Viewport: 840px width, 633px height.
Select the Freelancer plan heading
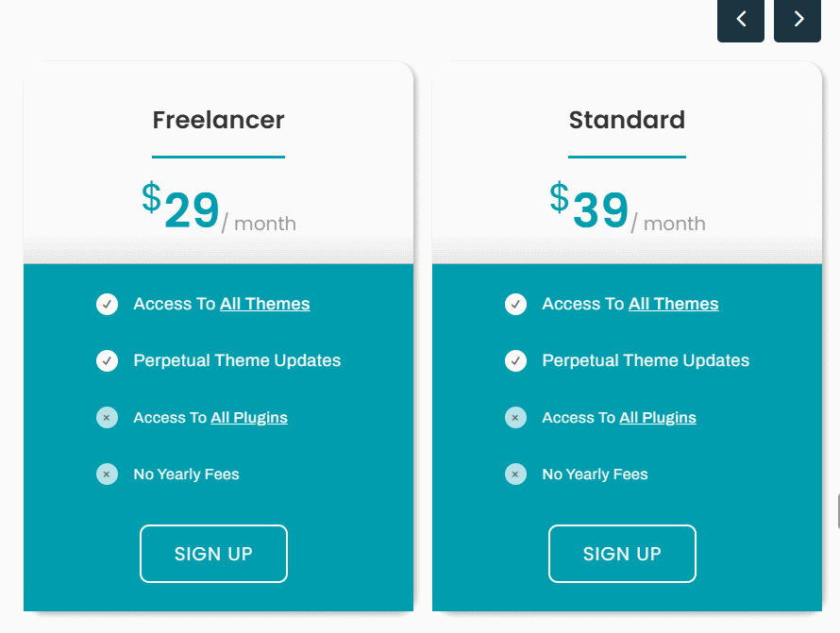pos(219,120)
